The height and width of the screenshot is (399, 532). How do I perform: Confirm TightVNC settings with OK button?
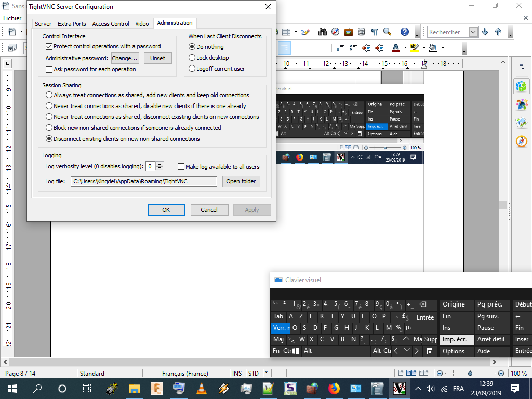166,210
